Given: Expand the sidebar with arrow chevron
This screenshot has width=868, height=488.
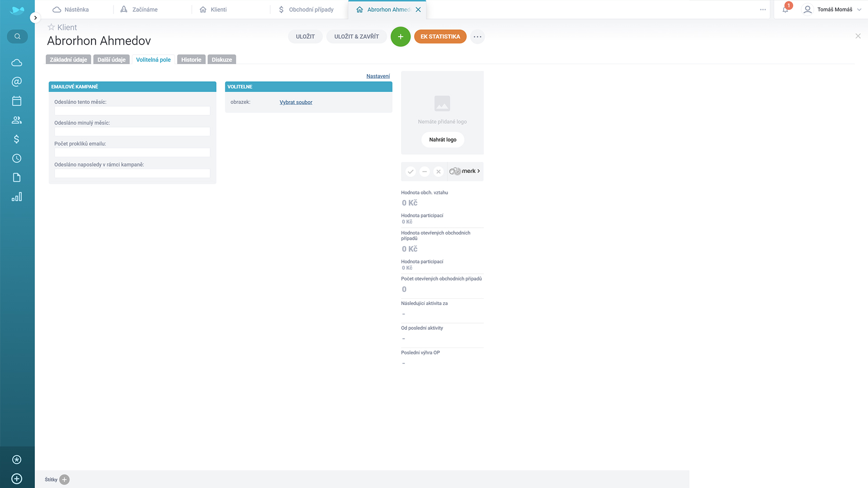Looking at the screenshot, I should coord(35,18).
